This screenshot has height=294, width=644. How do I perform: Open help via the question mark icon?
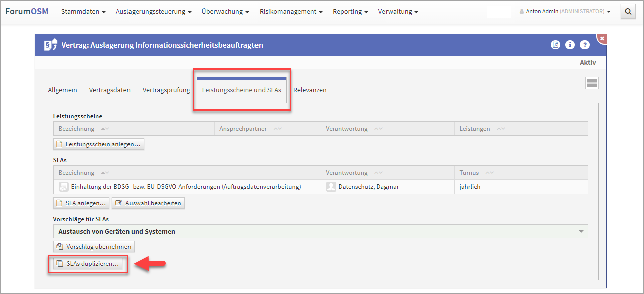(584, 45)
